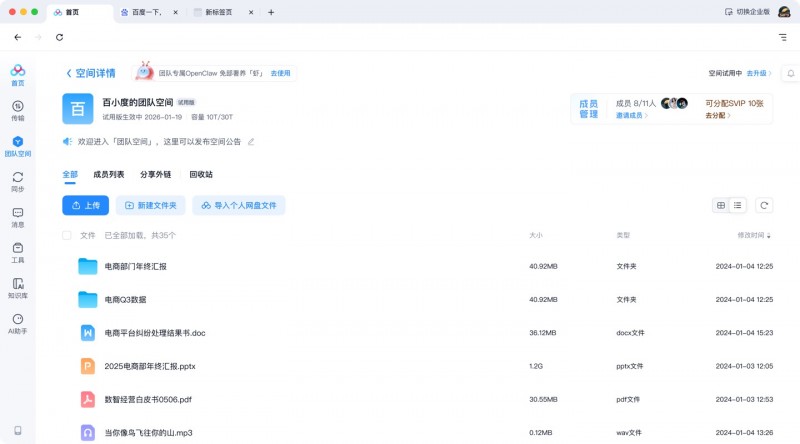Go back via the 空间详情 chevron
Viewport: 800px width, 444px height.
[69, 73]
